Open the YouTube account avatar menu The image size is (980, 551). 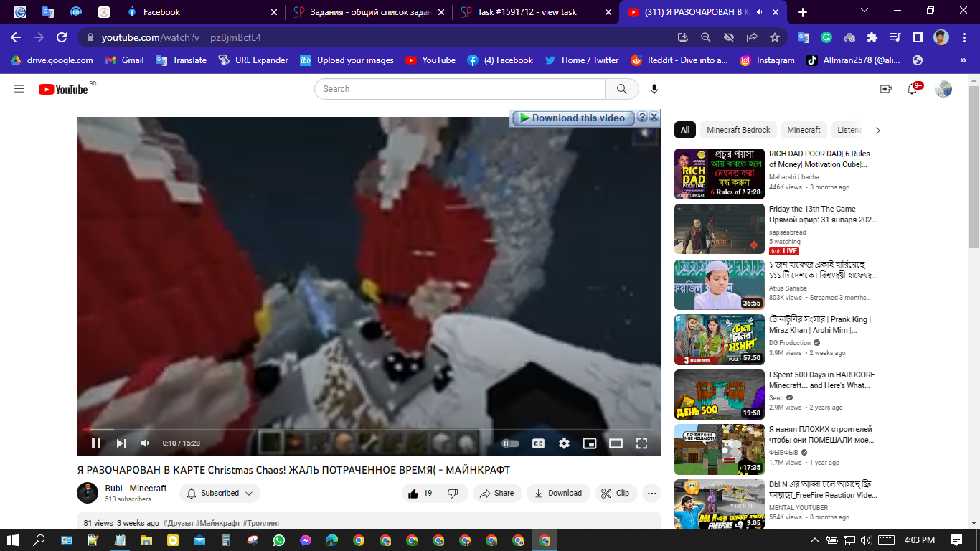point(943,89)
